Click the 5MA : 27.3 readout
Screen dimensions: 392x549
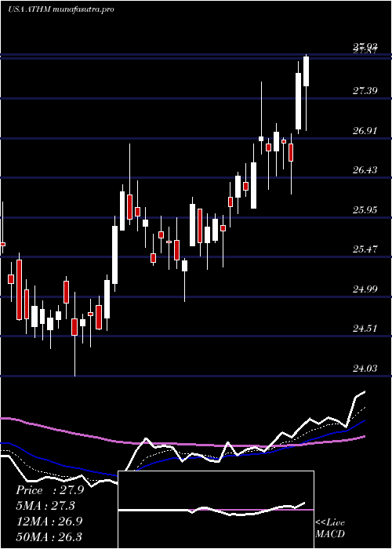pos(45,506)
